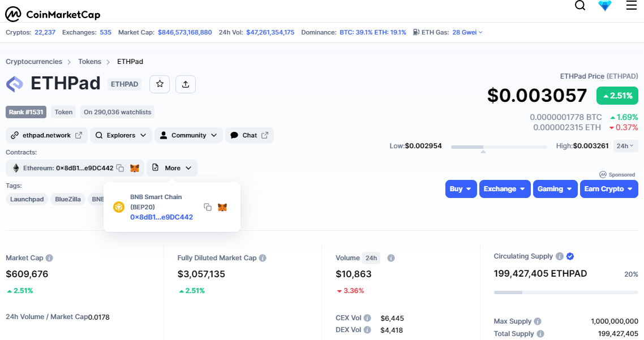Viewport: 644px width, 340px height.
Task: Open the hamburger menu
Action: click(x=632, y=5)
